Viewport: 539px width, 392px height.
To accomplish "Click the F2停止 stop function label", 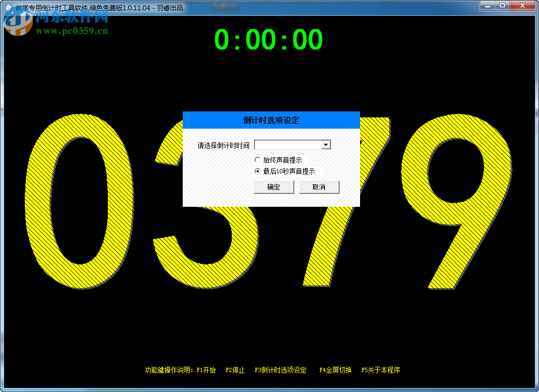I will tap(235, 370).
